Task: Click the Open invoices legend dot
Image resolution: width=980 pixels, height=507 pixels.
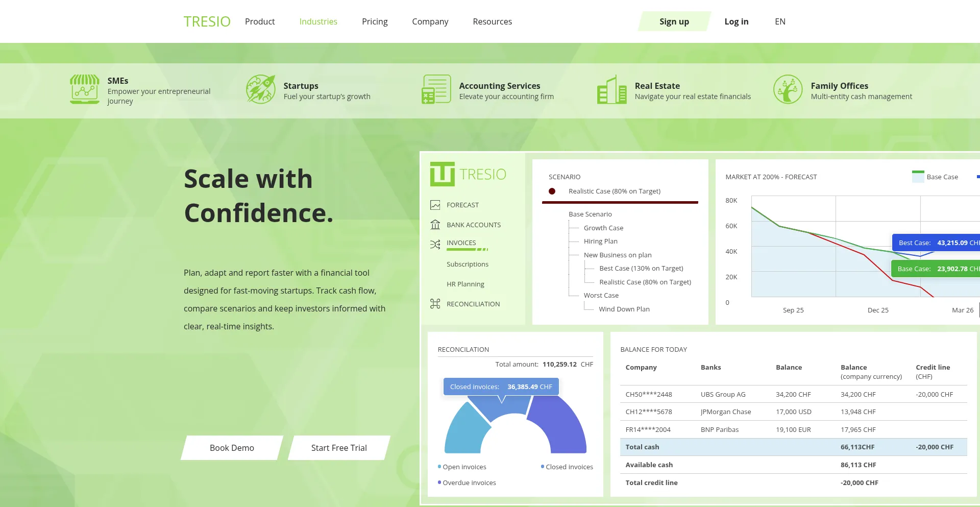Action: pyautogui.click(x=439, y=467)
